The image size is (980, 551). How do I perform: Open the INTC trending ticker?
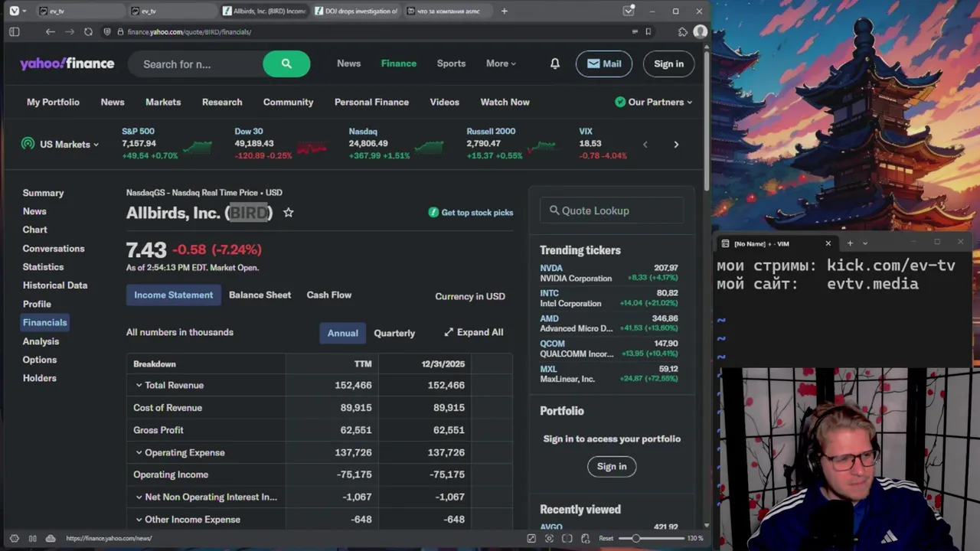(x=549, y=293)
